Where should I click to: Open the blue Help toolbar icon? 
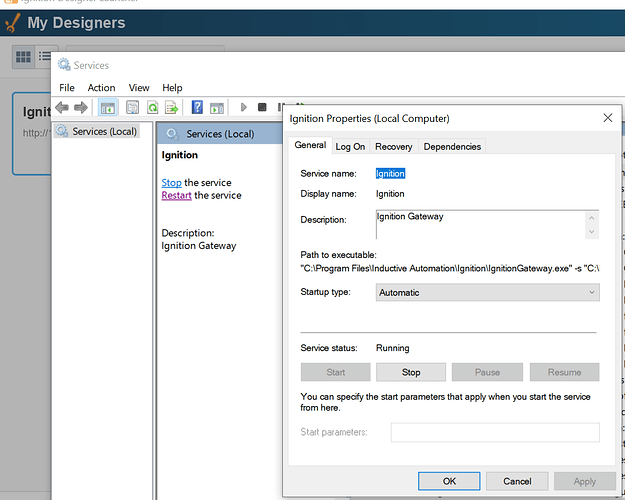click(197, 107)
